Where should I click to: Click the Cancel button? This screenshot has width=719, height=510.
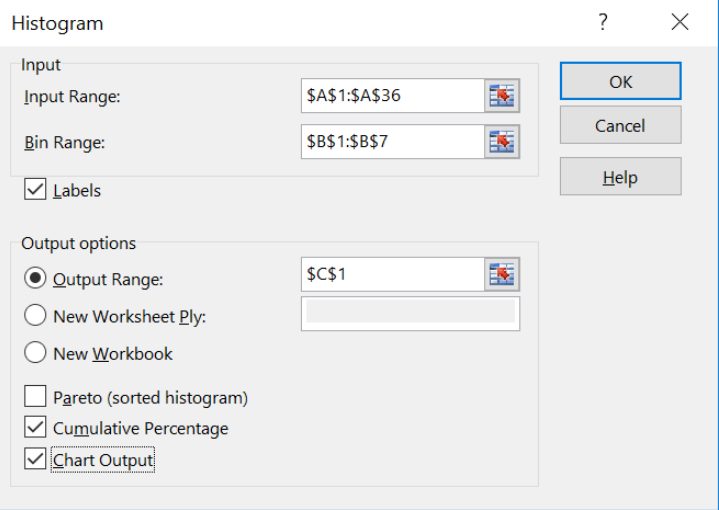pyautogui.click(x=620, y=125)
